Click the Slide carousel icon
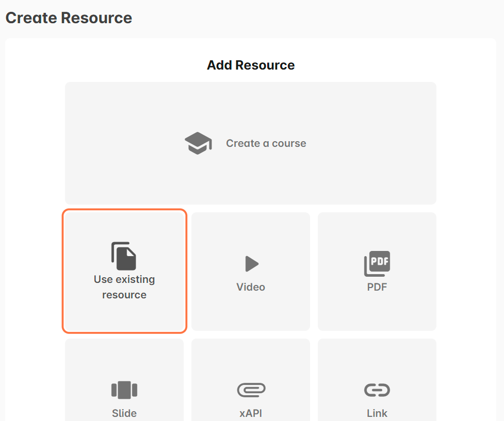Image resolution: width=504 pixels, height=421 pixels. point(124,390)
